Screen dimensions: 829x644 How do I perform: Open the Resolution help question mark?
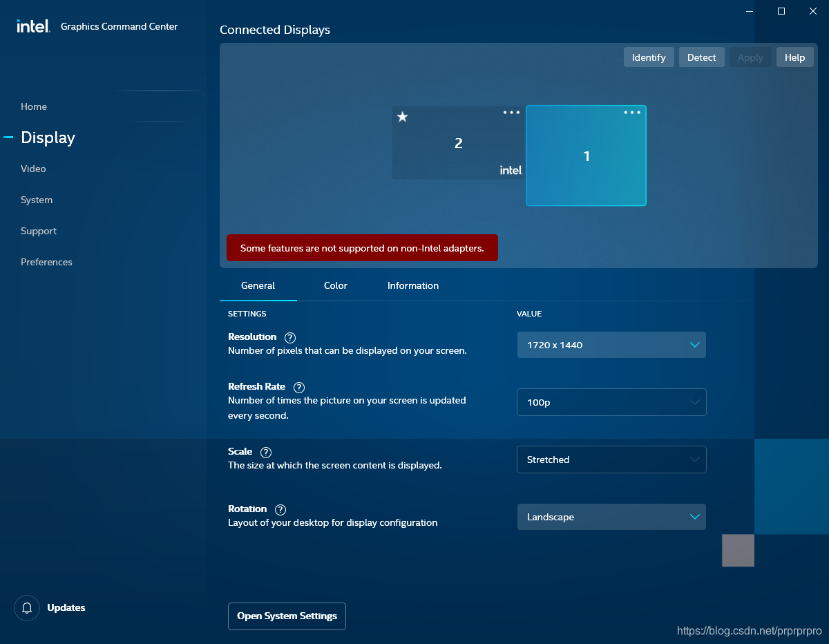(290, 338)
